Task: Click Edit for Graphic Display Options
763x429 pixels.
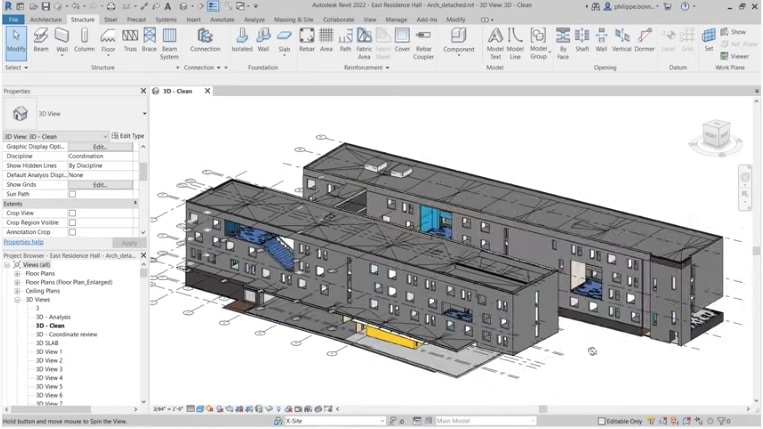Action: (100, 146)
